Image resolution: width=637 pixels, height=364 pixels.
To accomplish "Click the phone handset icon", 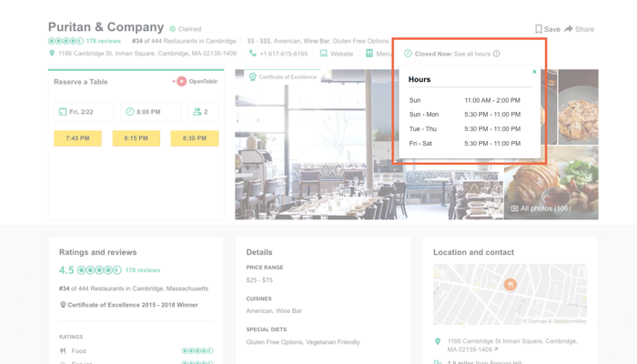I will [253, 53].
